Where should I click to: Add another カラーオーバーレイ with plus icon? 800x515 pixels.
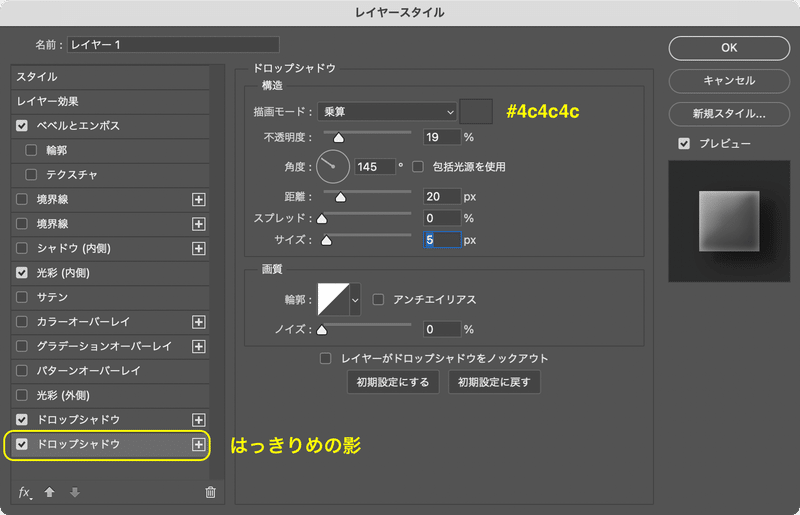pyautogui.click(x=198, y=322)
